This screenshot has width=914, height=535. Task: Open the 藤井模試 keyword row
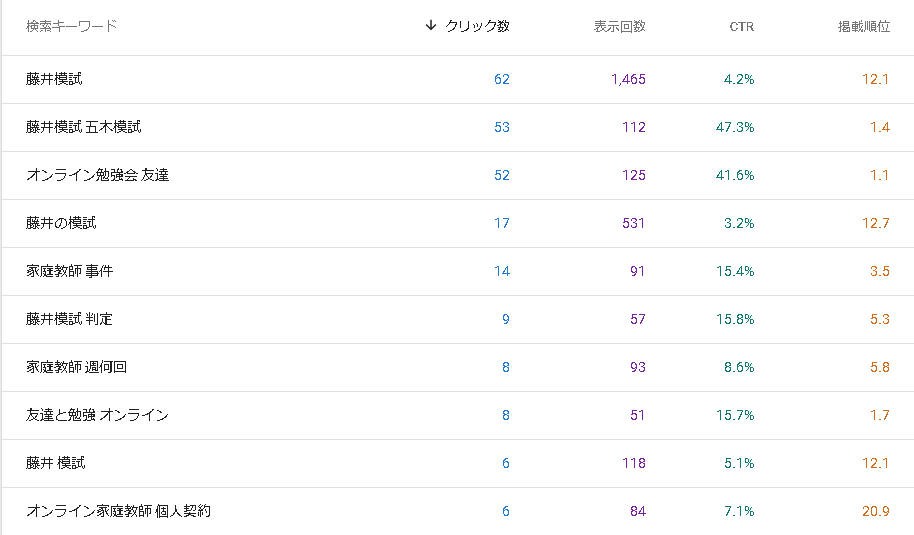(458, 79)
